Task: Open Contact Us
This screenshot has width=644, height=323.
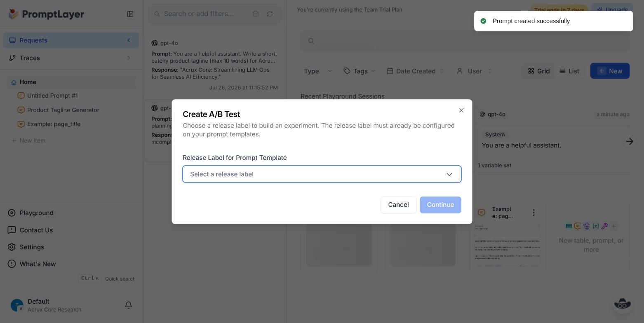Action: coord(36,230)
